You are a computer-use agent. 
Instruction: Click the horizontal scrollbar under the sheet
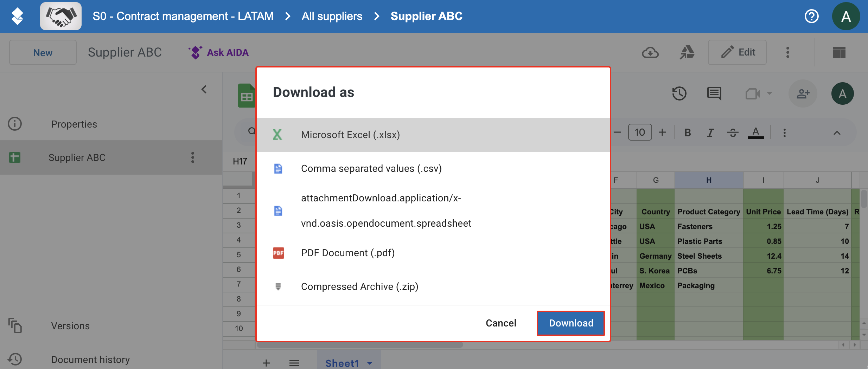click(x=359, y=345)
